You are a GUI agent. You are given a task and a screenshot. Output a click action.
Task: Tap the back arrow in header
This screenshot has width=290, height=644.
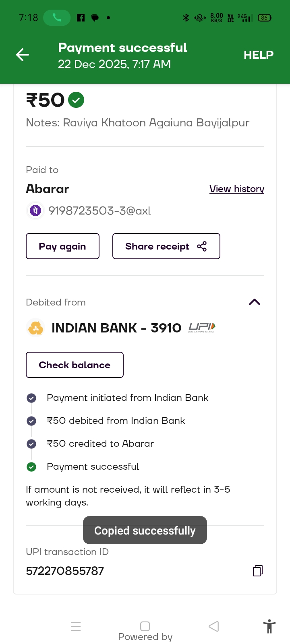(23, 55)
